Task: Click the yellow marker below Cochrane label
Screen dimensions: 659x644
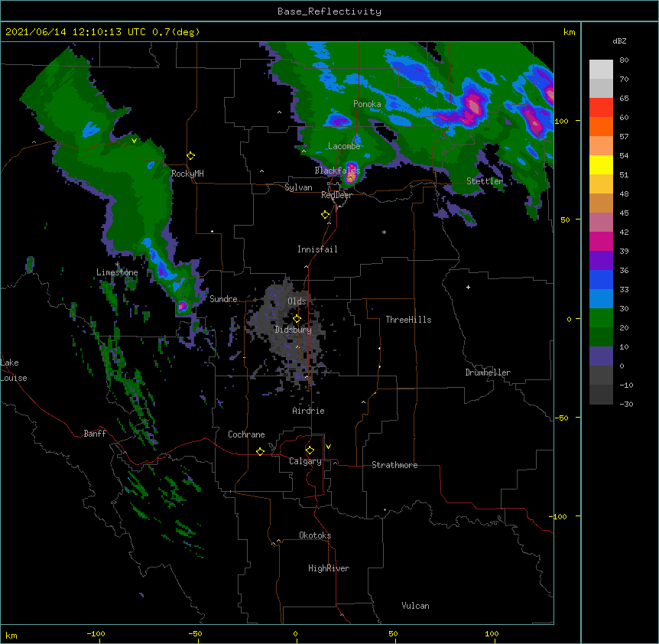Action: (x=260, y=451)
